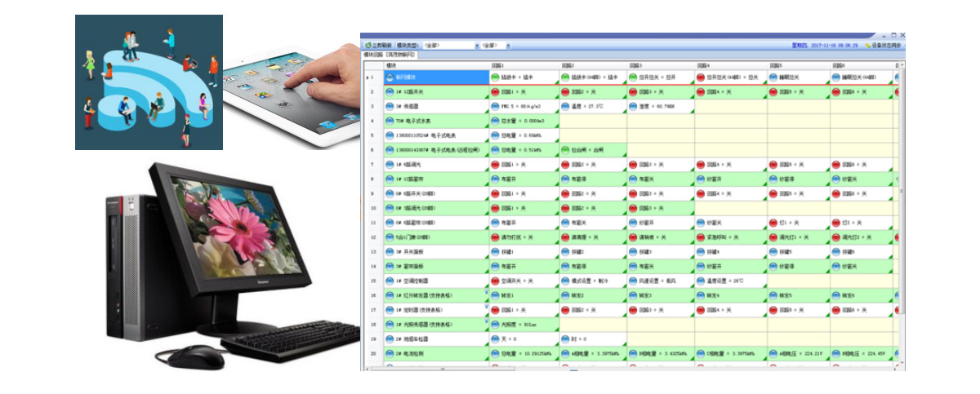Viewport: 980px width, 394px height.
Task: Toggle row 17 回路1 = 关 red indicator
Action: coord(495,310)
